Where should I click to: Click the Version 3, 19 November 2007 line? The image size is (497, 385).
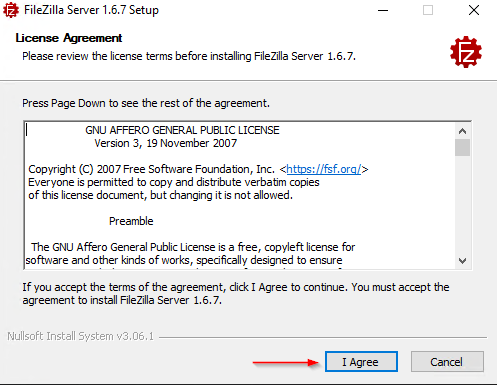pos(166,143)
